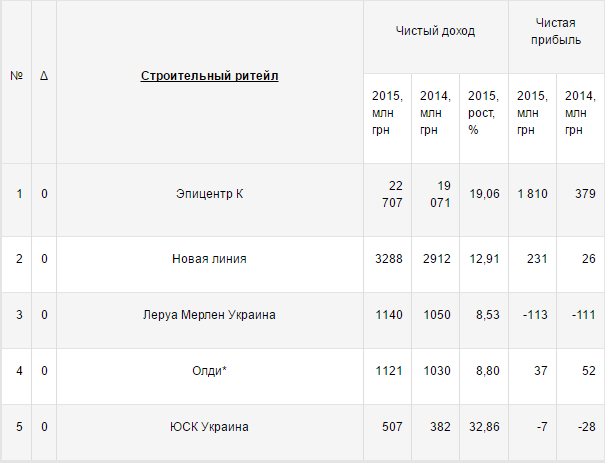This screenshot has height=463, width=605.
Task: Select the 'Δ' column header
Action: tap(44, 76)
